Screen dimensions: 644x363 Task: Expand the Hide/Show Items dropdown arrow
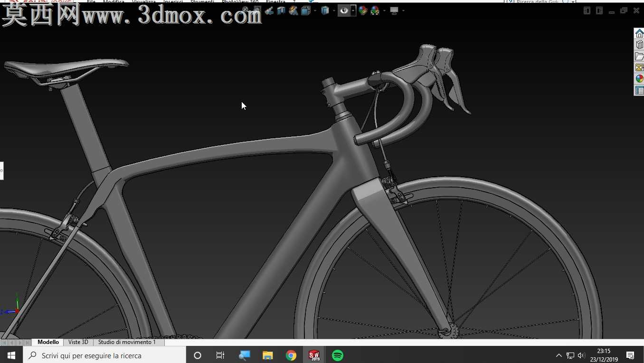[353, 10]
